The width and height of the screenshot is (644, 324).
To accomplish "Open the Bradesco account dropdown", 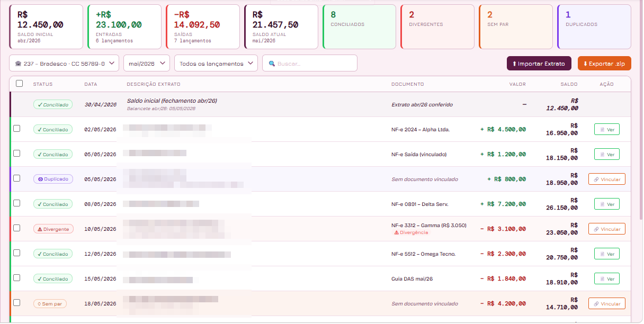I will [64, 63].
